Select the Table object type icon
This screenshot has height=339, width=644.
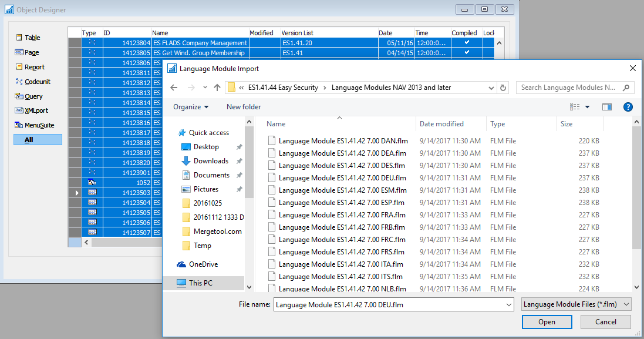pos(19,38)
